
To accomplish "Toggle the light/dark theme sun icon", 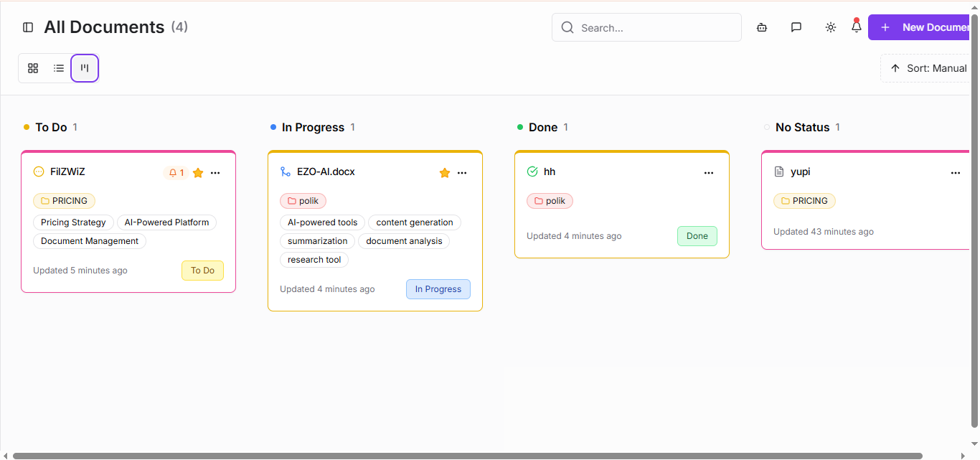I will (831, 27).
